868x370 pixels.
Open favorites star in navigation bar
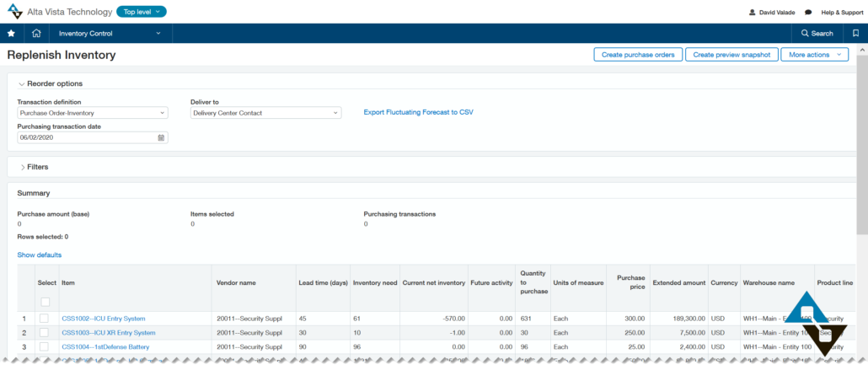click(11, 33)
